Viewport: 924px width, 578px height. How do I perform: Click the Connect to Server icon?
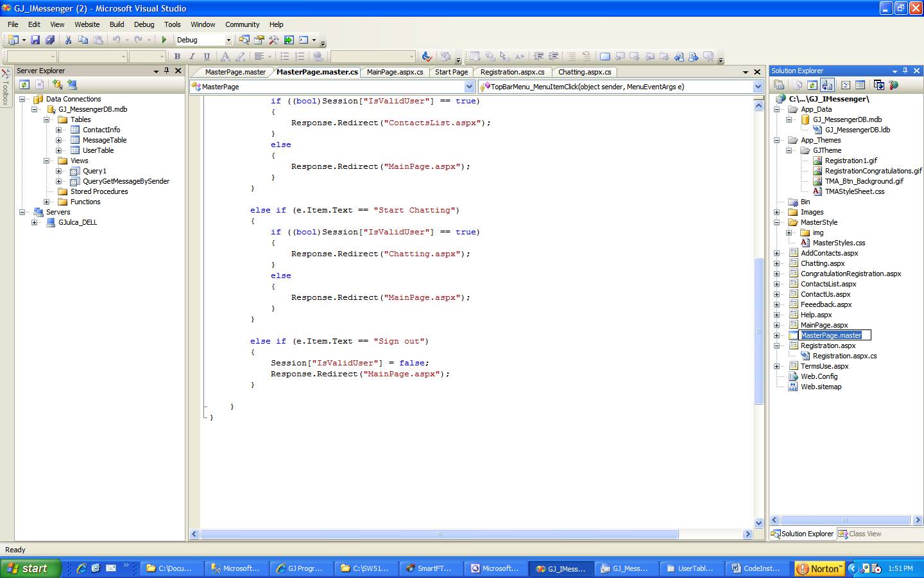[72, 85]
